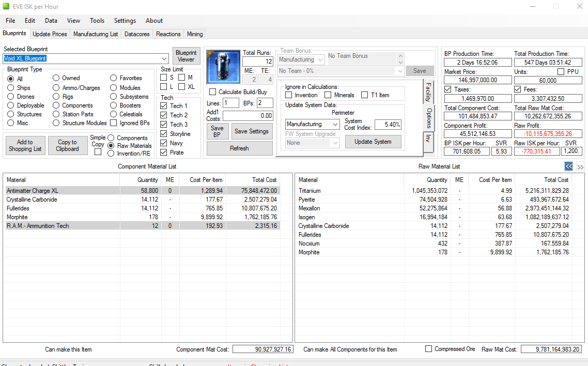Open the vertical Options tab

coord(429,118)
